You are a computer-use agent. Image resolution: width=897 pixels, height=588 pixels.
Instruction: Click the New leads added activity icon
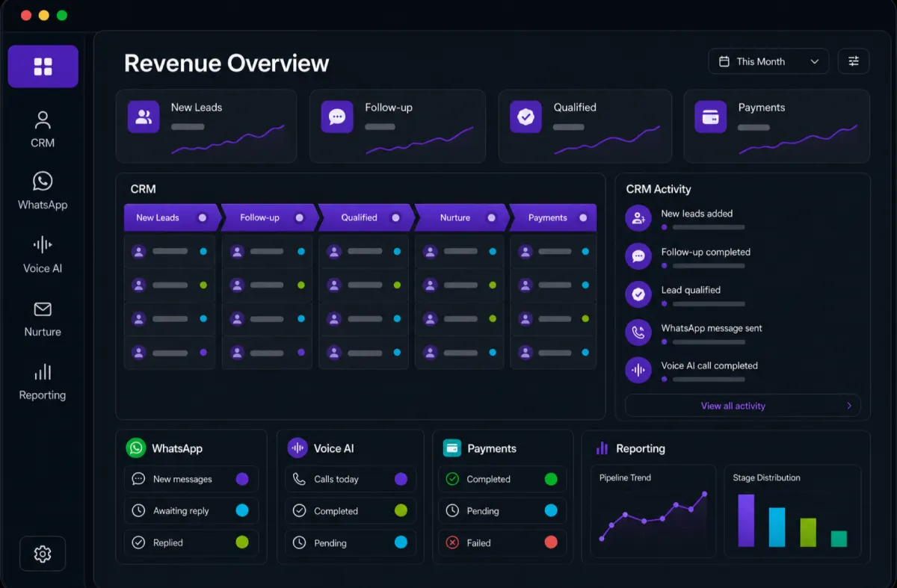tap(638, 218)
